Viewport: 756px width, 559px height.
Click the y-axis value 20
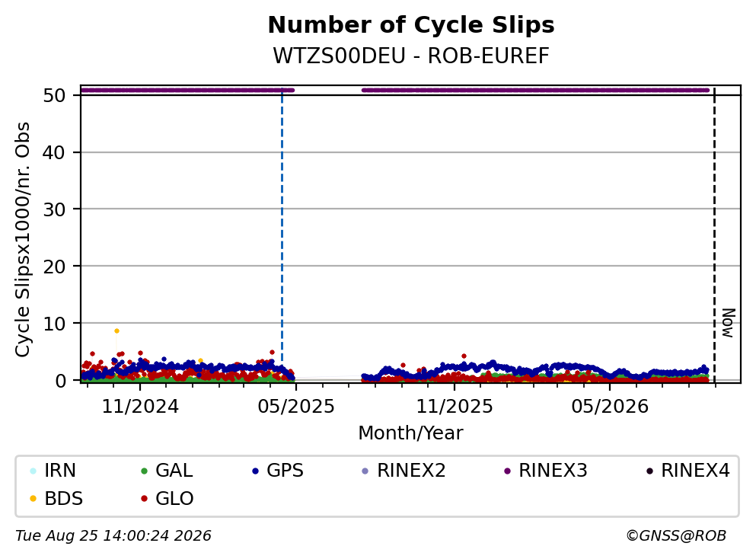(x=54, y=267)
